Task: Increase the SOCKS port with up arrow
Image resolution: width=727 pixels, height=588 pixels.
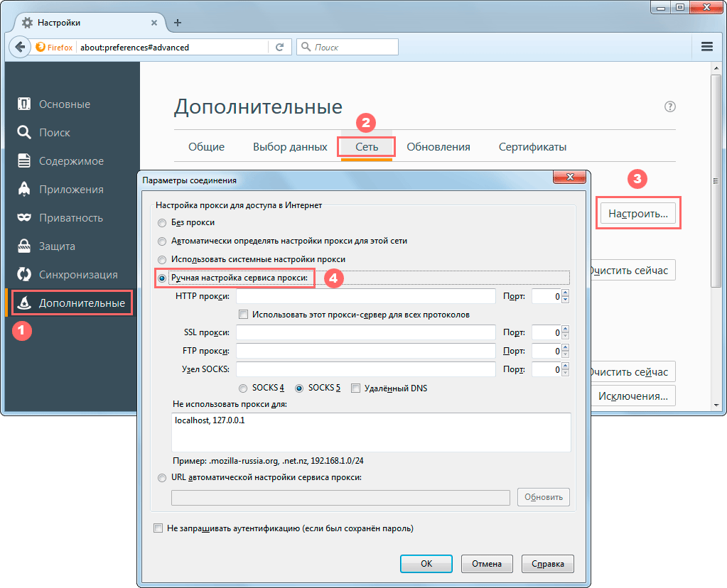Action: (x=565, y=366)
